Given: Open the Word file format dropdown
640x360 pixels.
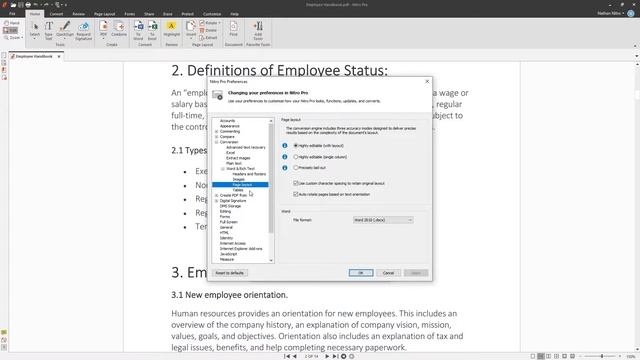Looking at the screenshot, I should tap(383, 220).
